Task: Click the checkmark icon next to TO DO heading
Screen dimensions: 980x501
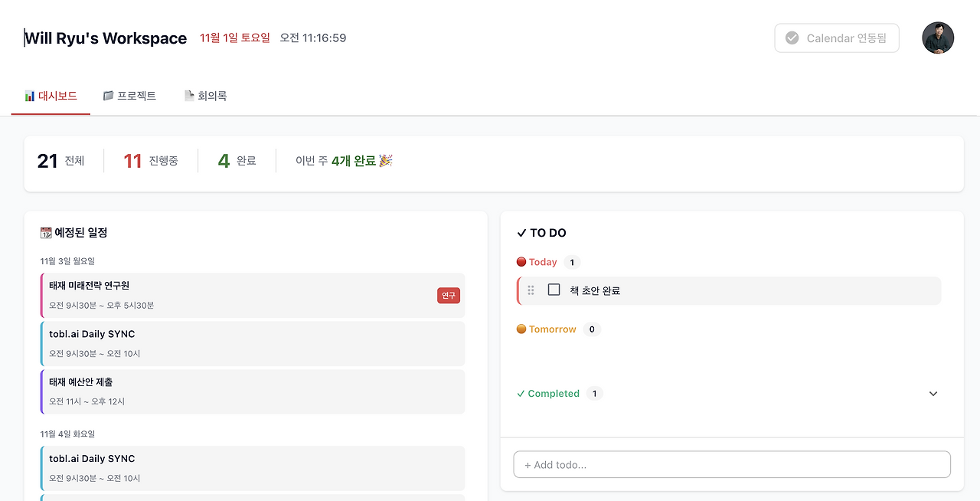Action: click(x=521, y=232)
